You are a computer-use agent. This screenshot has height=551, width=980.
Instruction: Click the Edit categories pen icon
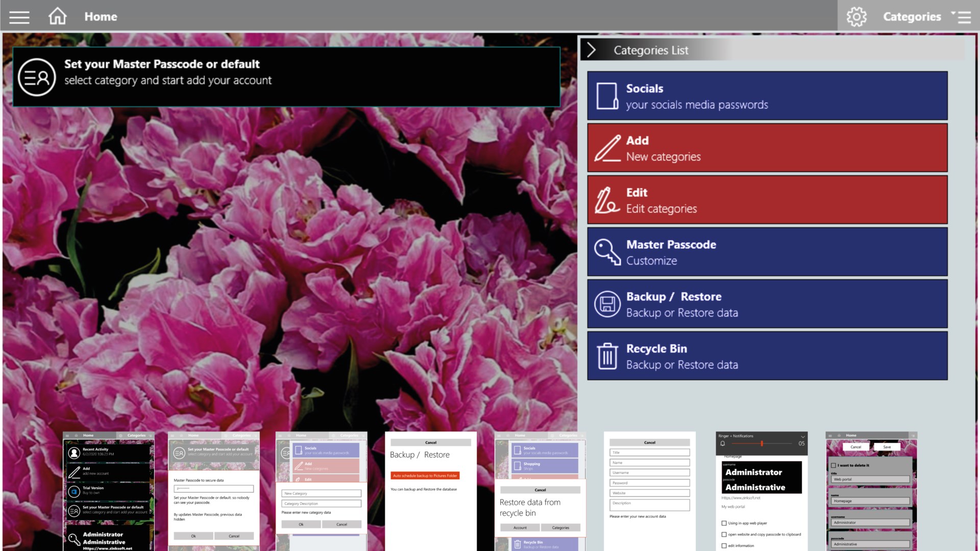607,200
